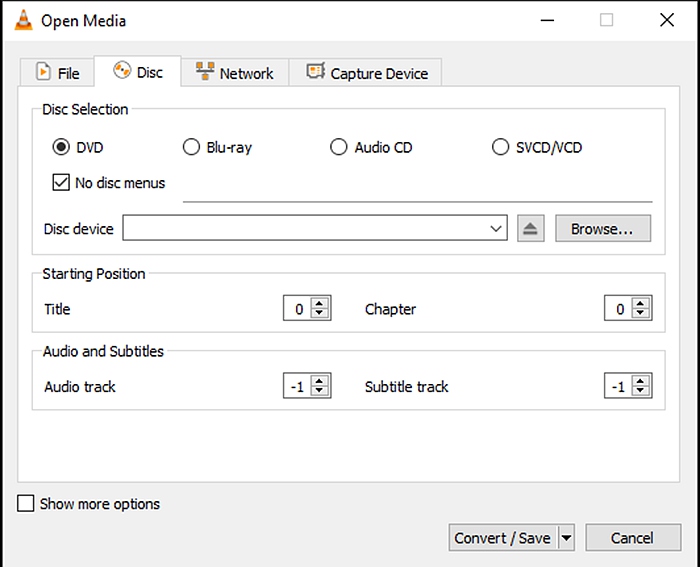
Task: Click the Chapter number field
Action: [619, 308]
